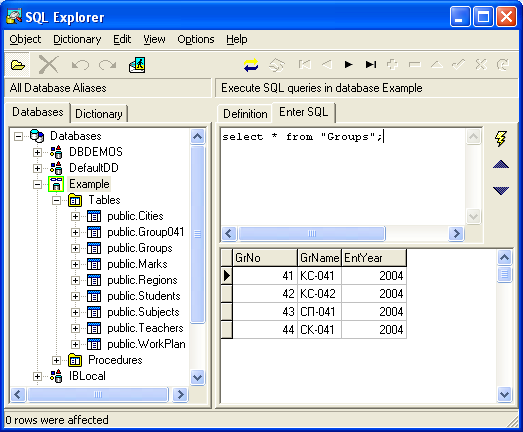The width and height of the screenshot is (523, 432).
Task: Open the Object menu
Action: [x=25, y=39]
